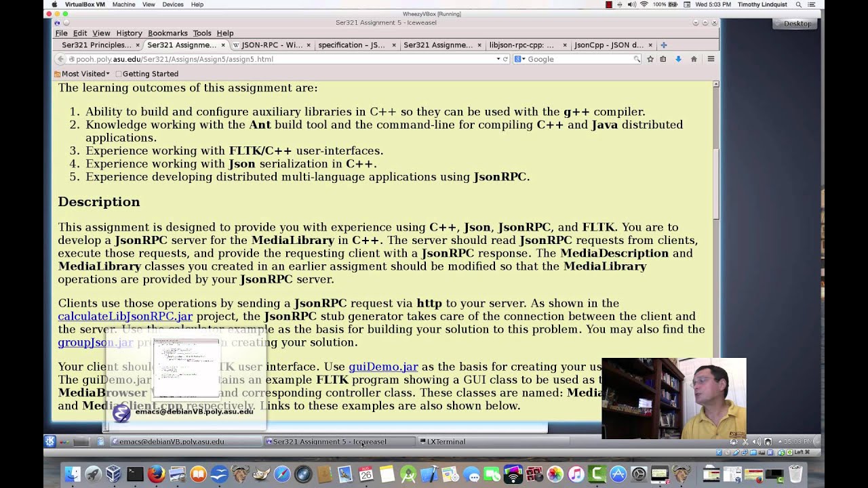
Task: Open the Bookmarks menu in Iceweasel
Action: pos(167,33)
